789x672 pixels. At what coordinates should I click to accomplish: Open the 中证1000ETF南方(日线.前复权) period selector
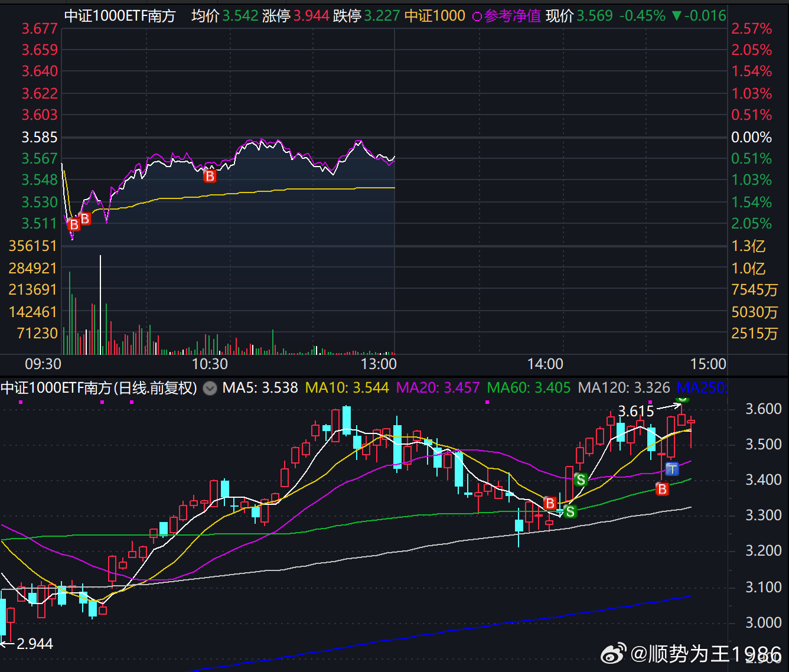click(x=99, y=388)
